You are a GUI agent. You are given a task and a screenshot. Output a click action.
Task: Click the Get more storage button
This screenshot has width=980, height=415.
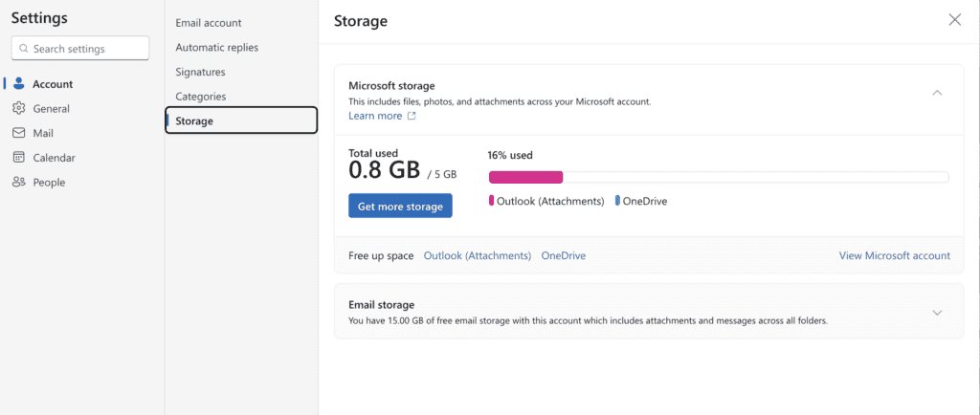tap(400, 206)
